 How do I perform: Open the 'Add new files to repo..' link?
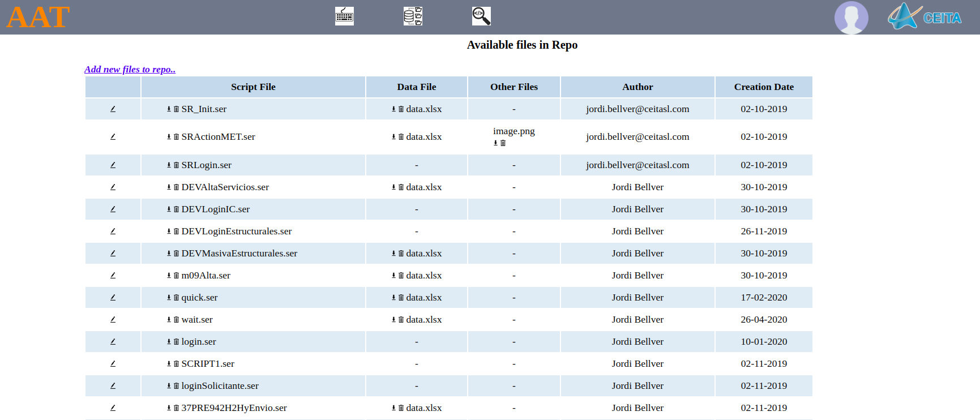(130, 69)
